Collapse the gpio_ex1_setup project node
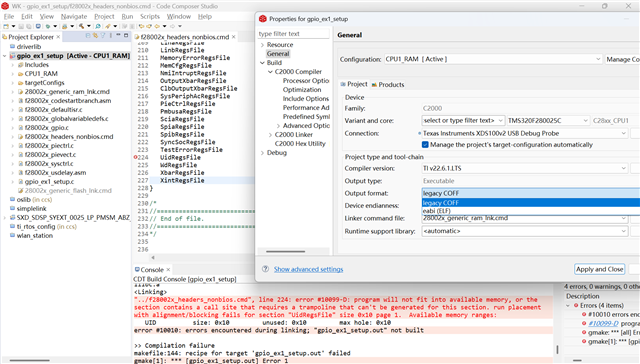Image resolution: width=640 pixels, height=364 pixels. pos(4,56)
